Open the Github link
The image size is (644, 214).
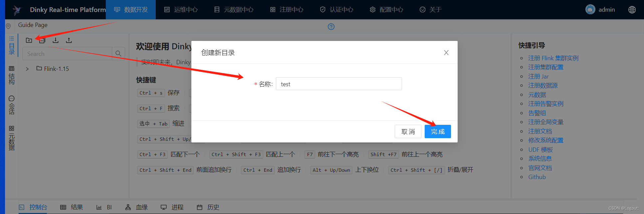(x=537, y=177)
